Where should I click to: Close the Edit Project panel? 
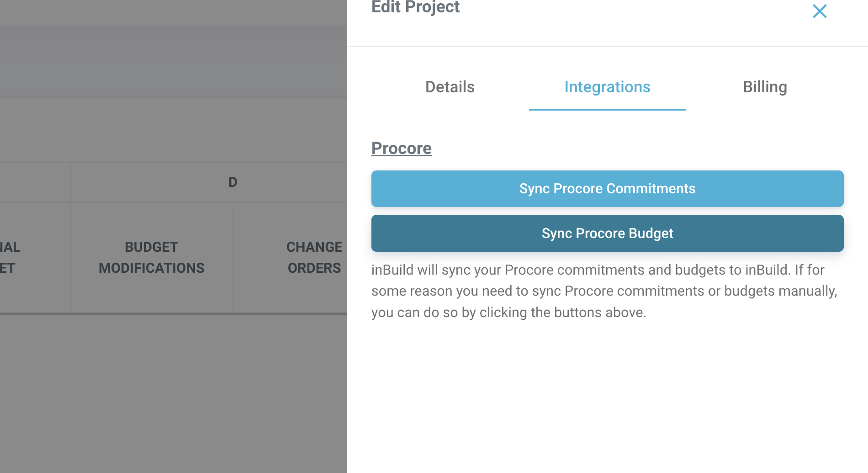point(820,11)
